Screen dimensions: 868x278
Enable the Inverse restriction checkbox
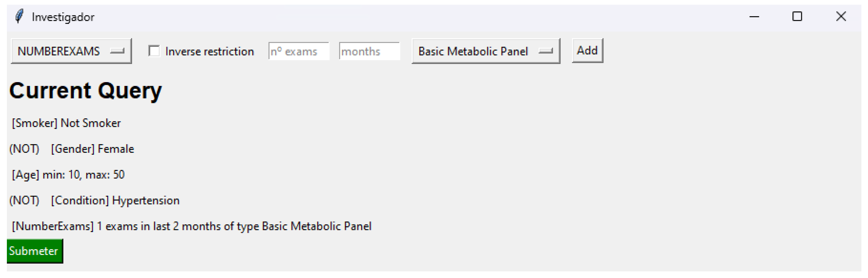[154, 51]
